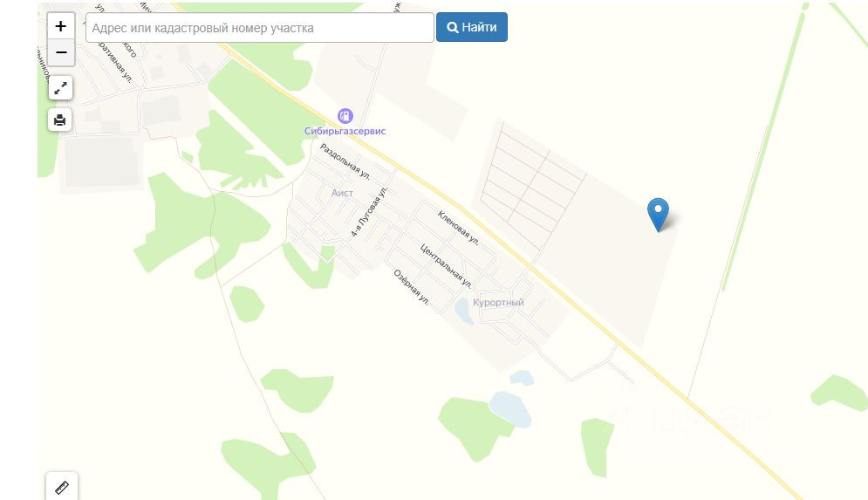Click the Сибирьгазсервис label
The width and height of the screenshot is (868, 500).
(345, 131)
